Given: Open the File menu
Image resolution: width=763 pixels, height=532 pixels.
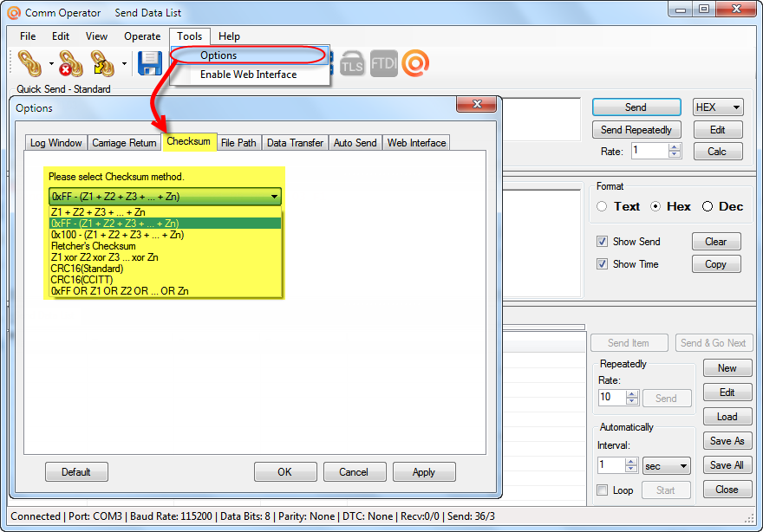Looking at the screenshot, I should pos(28,36).
